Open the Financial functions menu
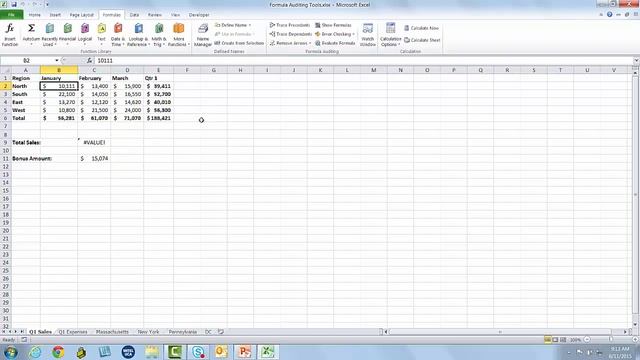The width and height of the screenshot is (640, 360). point(67,35)
